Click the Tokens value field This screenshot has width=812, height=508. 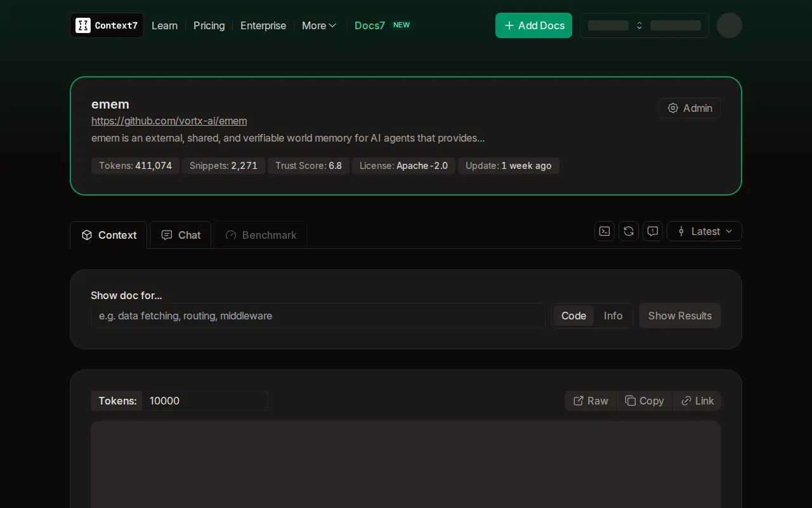point(205,401)
